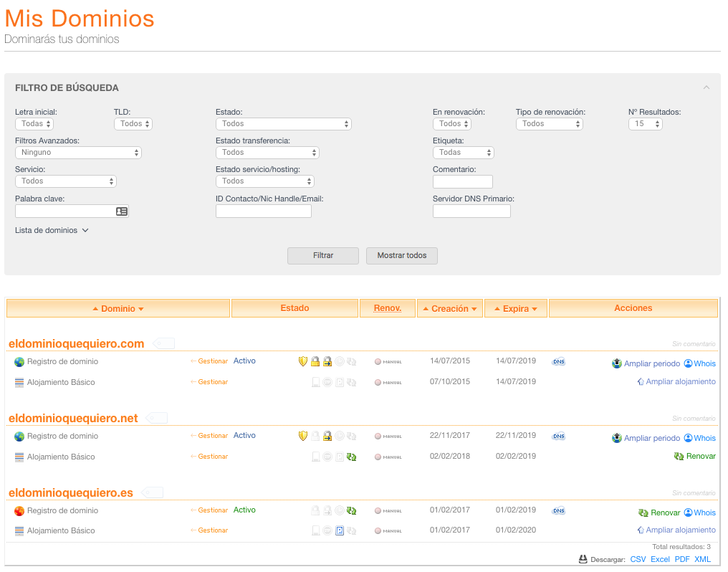Open the Servicio dropdown
The height and width of the screenshot is (572, 728).
tap(65, 181)
